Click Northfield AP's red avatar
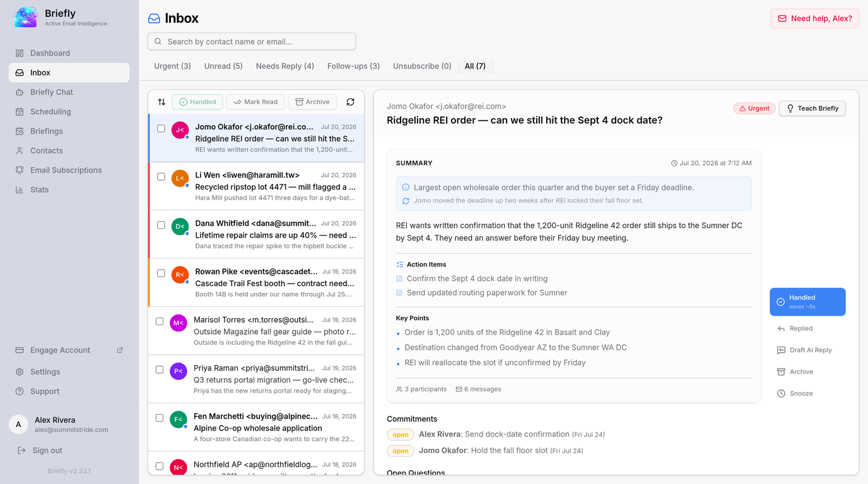Screen dimensions: 868x484 179,467
